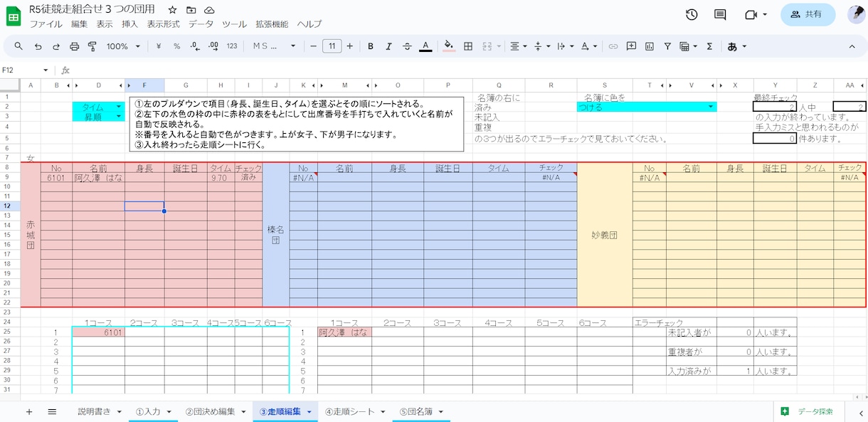Star the document
The width and height of the screenshot is (868, 422).
pyautogui.click(x=172, y=11)
